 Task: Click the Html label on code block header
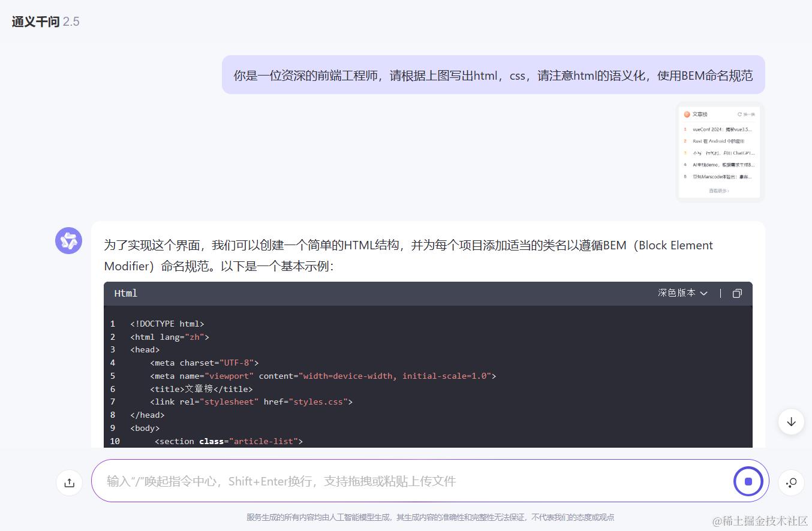[x=126, y=293]
